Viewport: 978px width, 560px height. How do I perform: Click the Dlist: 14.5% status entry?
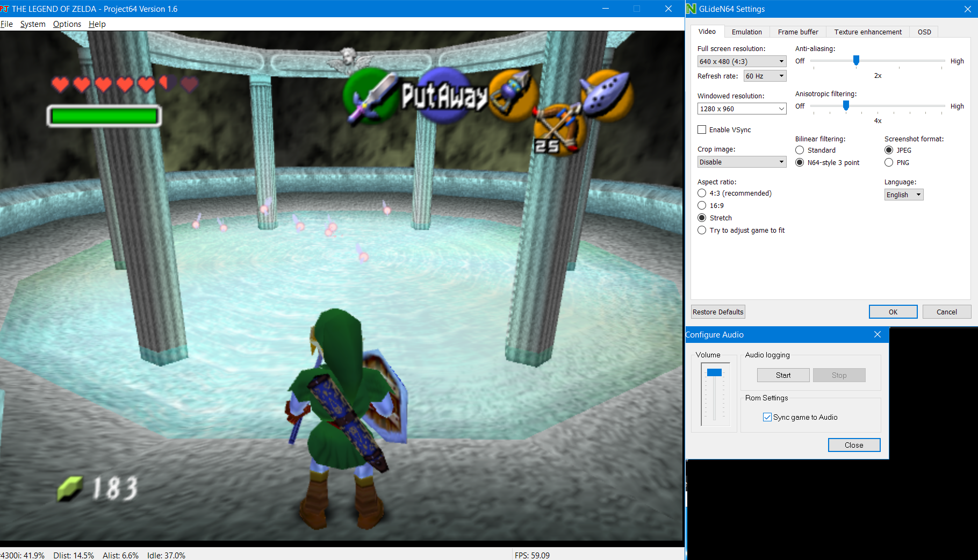[x=74, y=555]
